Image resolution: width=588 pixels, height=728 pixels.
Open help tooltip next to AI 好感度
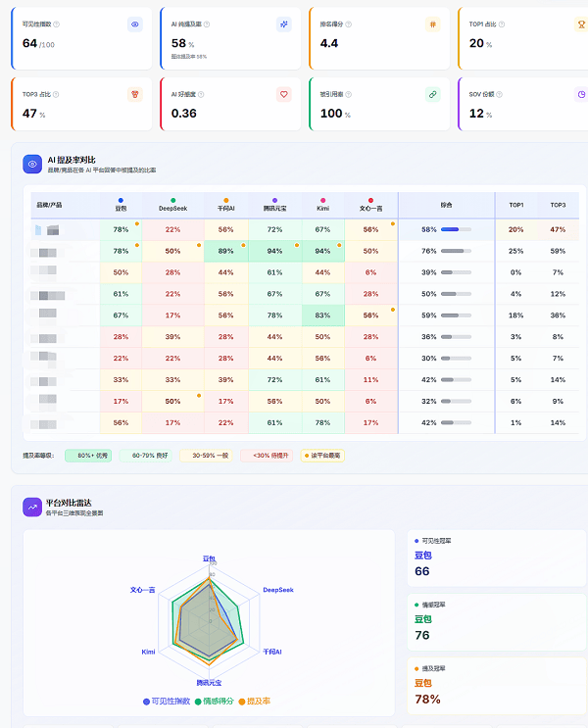[201, 94]
